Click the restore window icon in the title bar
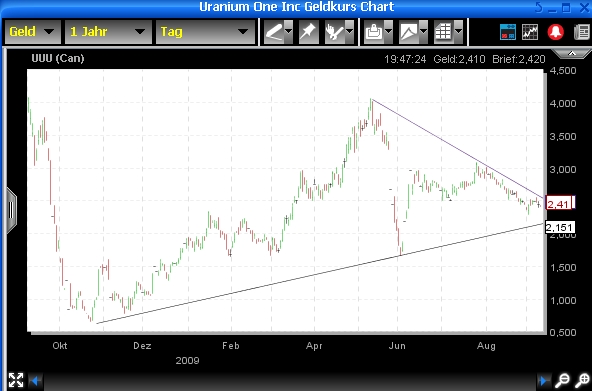 tap(566, 8)
